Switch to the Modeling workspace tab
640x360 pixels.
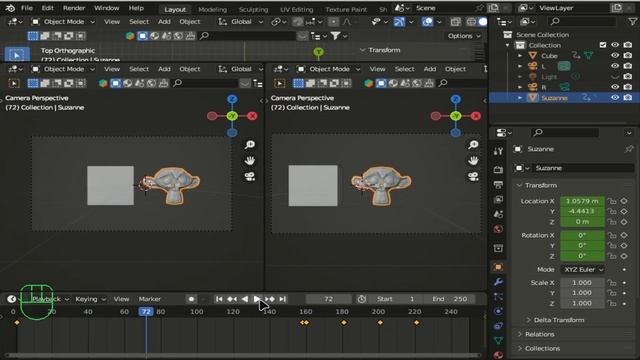[x=212, y=9]
